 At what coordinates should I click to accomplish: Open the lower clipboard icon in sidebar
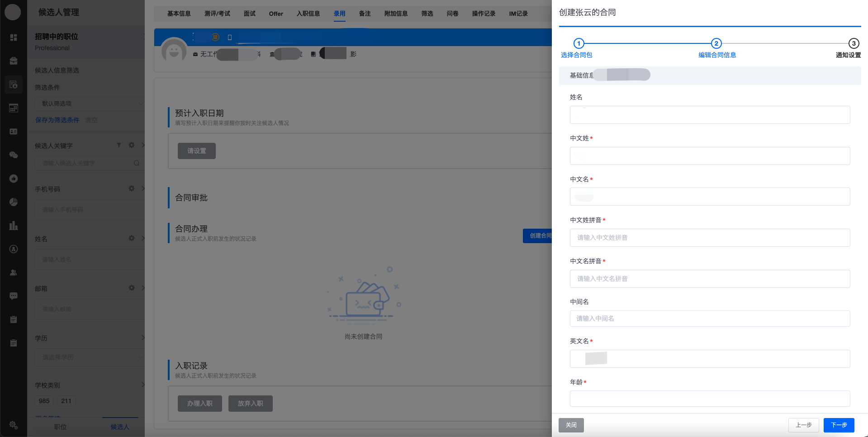coord(14,343)
